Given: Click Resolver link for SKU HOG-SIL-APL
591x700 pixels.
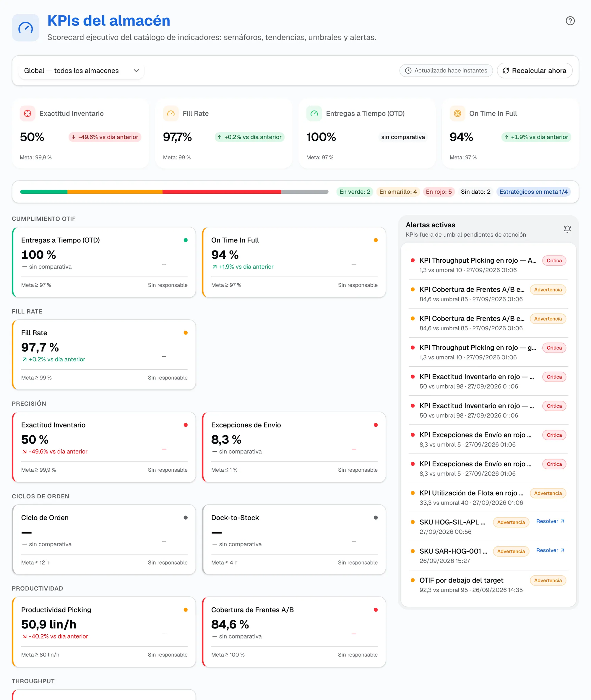Looking at the screenshot, I should point(550,521).
